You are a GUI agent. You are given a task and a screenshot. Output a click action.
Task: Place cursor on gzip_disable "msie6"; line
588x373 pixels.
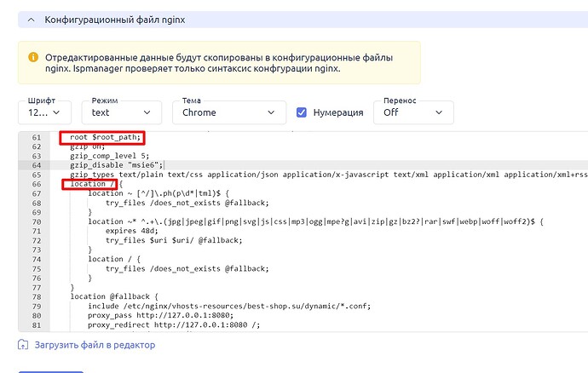[117, 165]
